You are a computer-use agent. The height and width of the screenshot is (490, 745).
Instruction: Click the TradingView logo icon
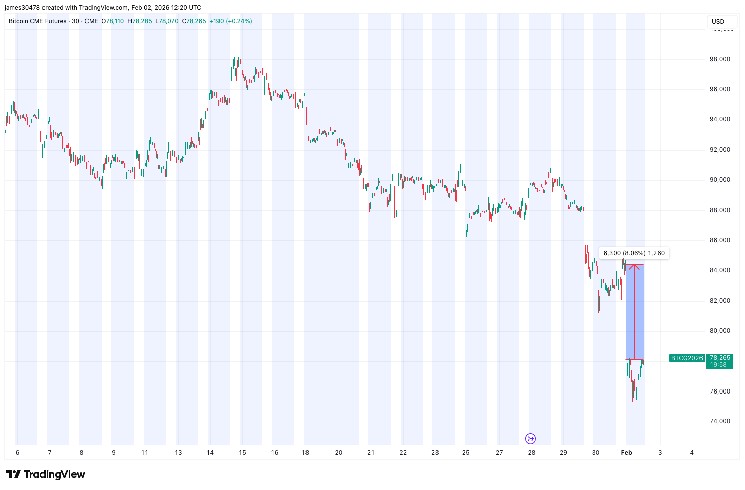tap(13, 474)
